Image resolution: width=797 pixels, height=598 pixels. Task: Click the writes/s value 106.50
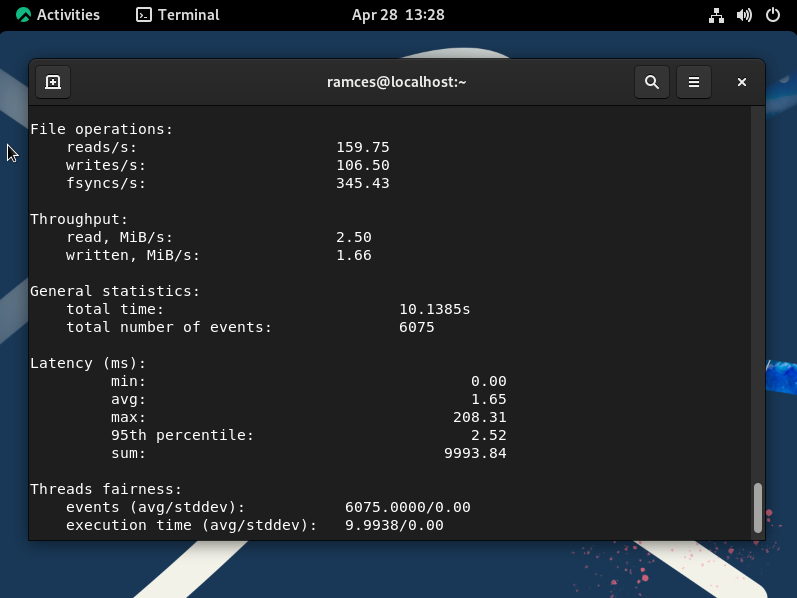point(363,165)
